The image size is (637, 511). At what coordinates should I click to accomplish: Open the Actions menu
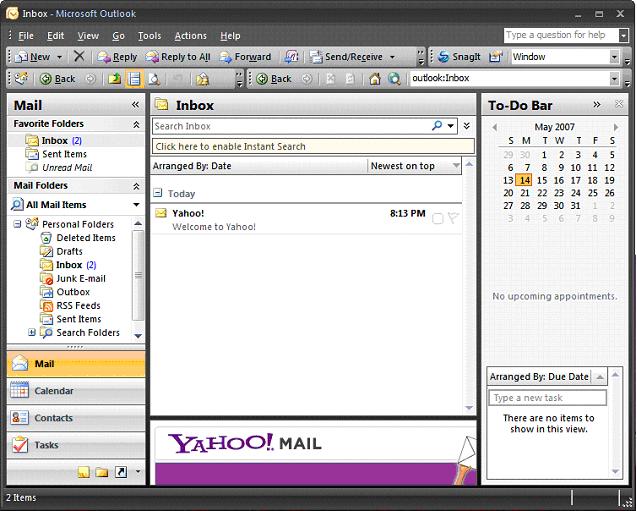coord(191,36)
